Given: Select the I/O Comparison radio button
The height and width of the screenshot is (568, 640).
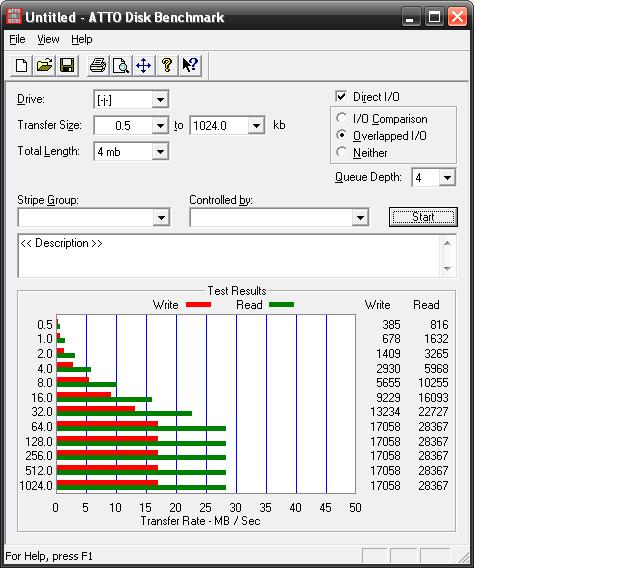Looking at the screenshot, I should [x=342, y=118].
